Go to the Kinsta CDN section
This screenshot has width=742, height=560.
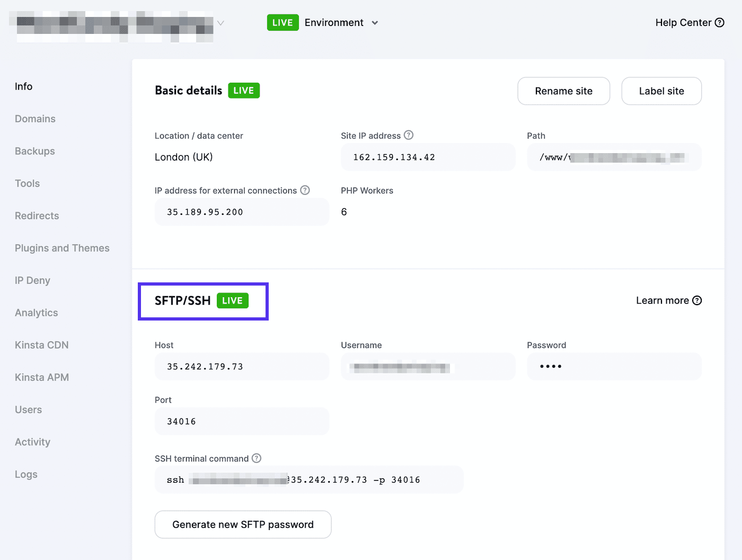coord(41,345)
